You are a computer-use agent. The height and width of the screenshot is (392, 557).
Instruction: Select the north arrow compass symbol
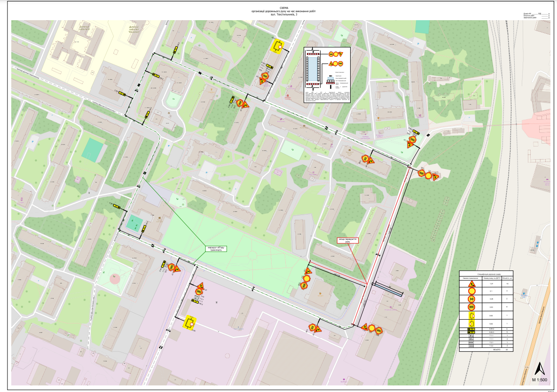coord(540,368)
